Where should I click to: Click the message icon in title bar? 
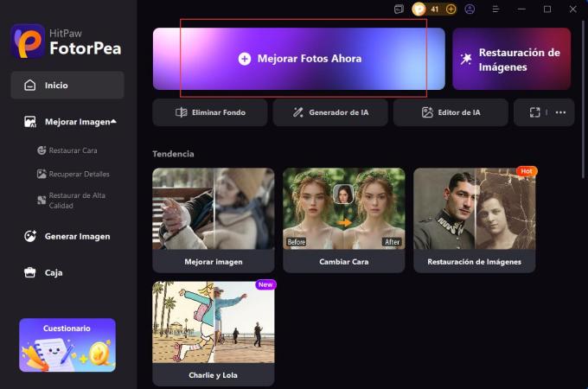coord(399,9)
